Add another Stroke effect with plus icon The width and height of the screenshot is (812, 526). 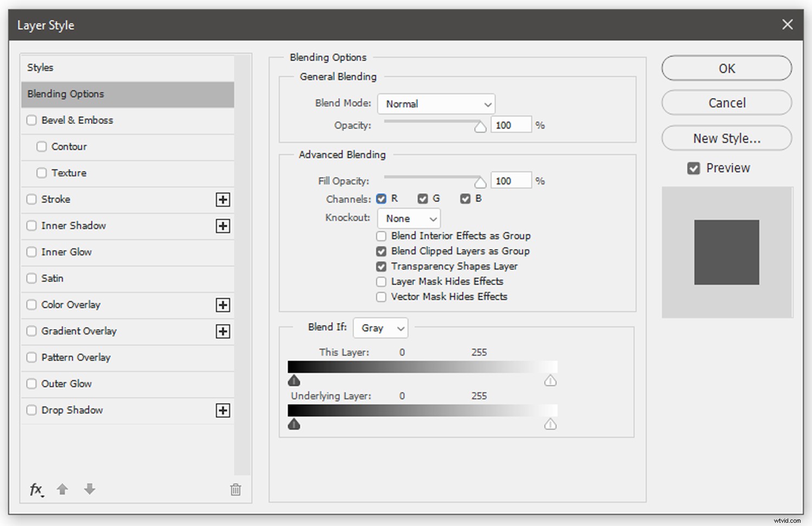pos(222,200)
